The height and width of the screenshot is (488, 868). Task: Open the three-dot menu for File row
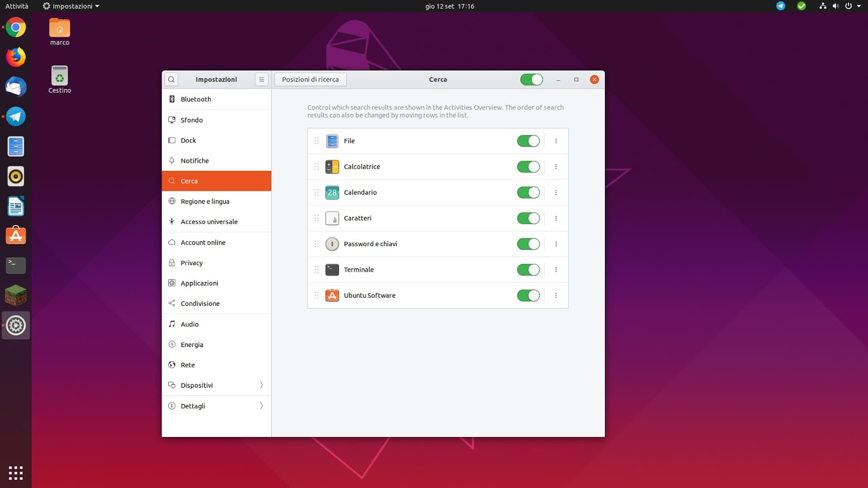point(556,141)
